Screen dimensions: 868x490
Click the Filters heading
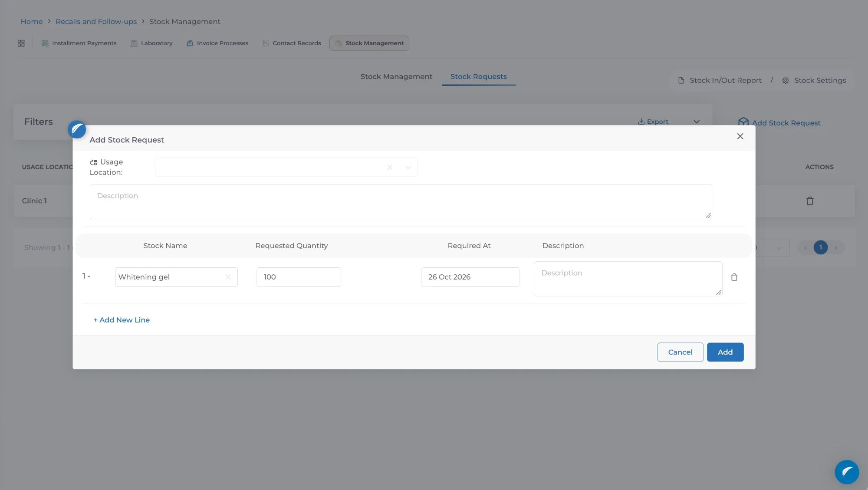39,122
